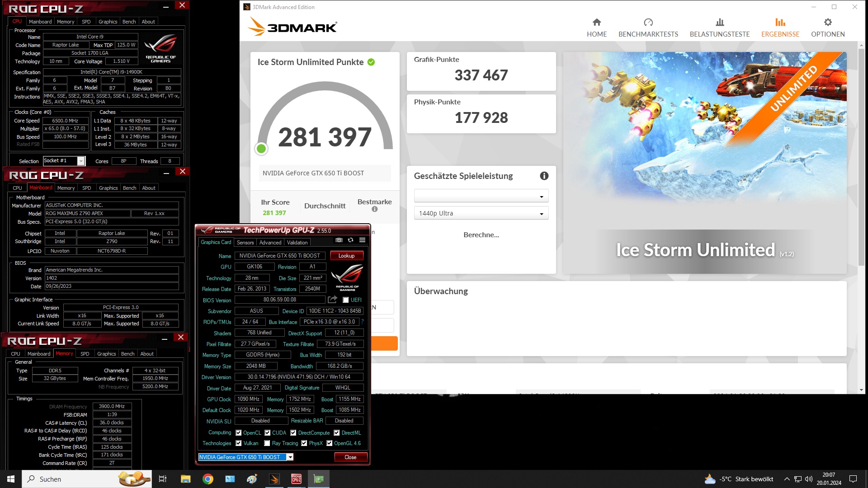Image resolution: width=868 pixels, height=488 pixels.
Task: Toggle the OpenCL checkbox
Action: point(239,432)
